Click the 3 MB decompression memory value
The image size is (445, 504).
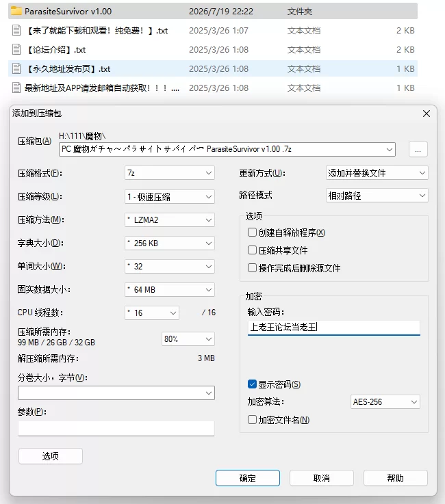[x=206, y=358]
